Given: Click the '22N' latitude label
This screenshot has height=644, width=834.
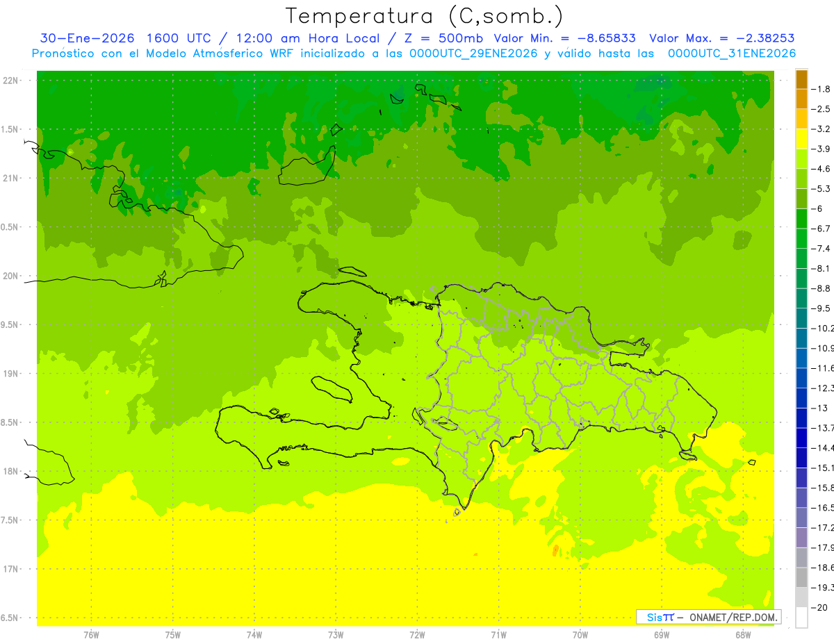Looking at the screenshot, I should 11,81.
